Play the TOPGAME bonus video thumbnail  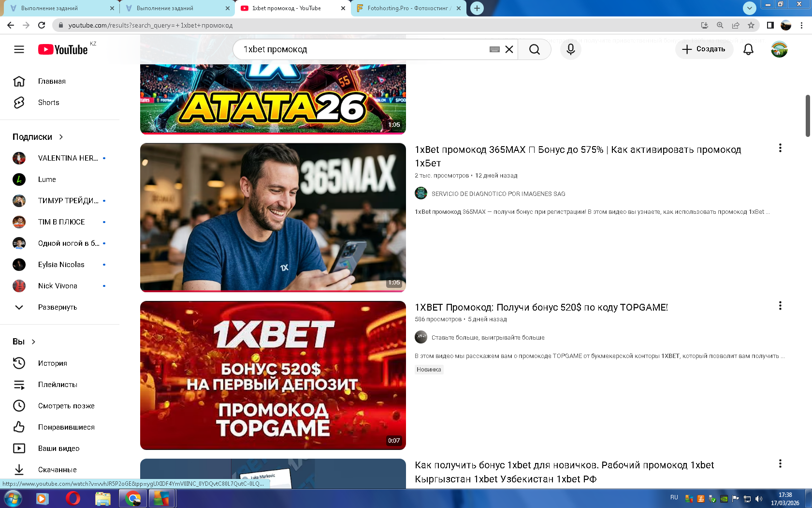pos(273,375)
